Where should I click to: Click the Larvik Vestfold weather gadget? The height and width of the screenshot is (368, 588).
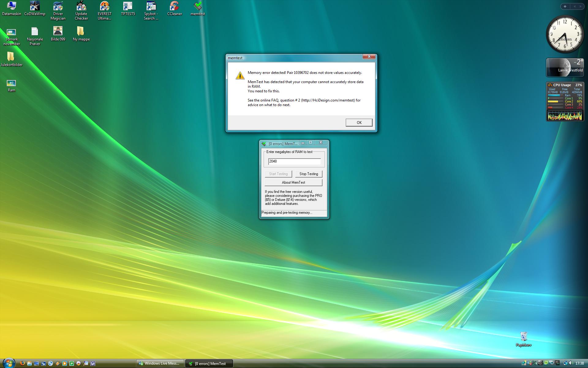coord(565,67)
